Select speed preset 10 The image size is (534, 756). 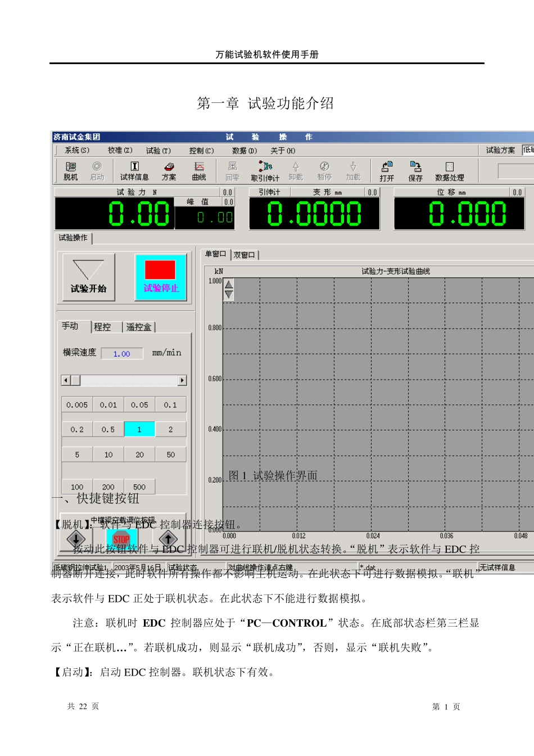(x=108, y=454)
